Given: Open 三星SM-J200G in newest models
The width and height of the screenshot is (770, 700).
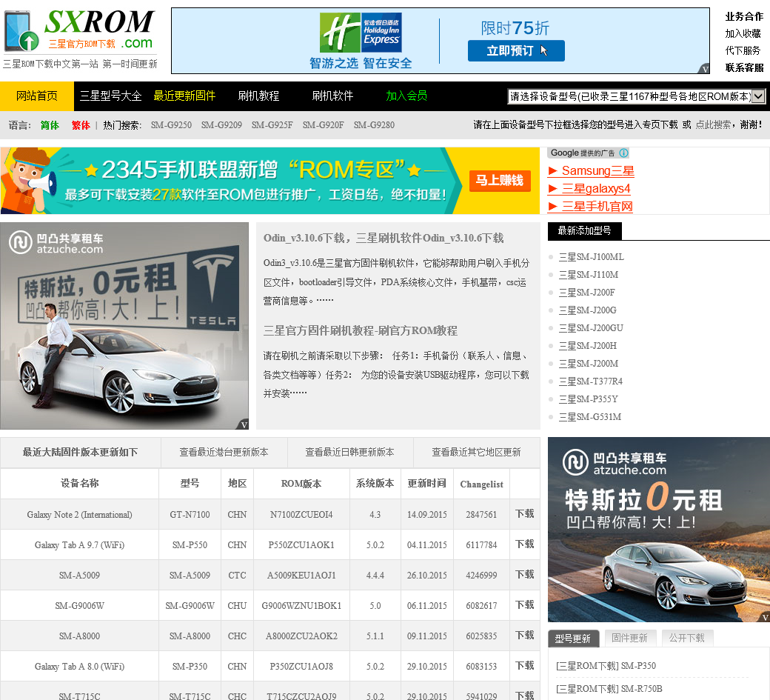Looking at the screenshot, I should [587, 310].
